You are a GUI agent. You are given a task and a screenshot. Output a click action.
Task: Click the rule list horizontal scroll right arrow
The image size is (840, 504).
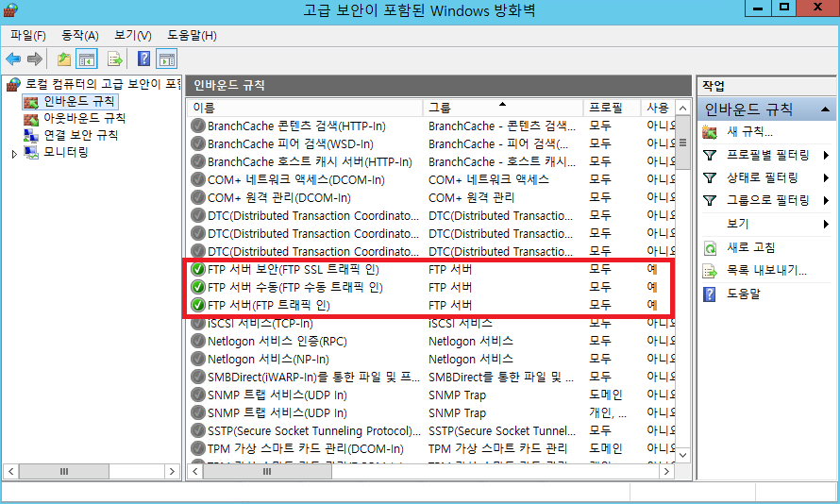666,471
